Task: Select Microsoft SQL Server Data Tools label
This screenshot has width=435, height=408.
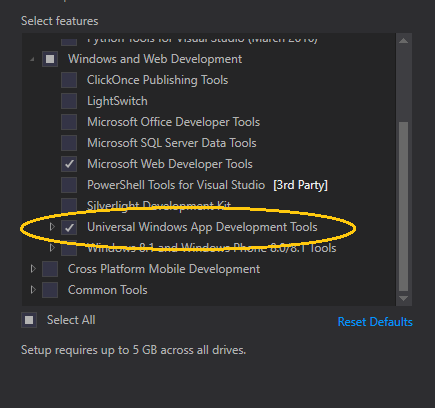Action: pos(172,143)
